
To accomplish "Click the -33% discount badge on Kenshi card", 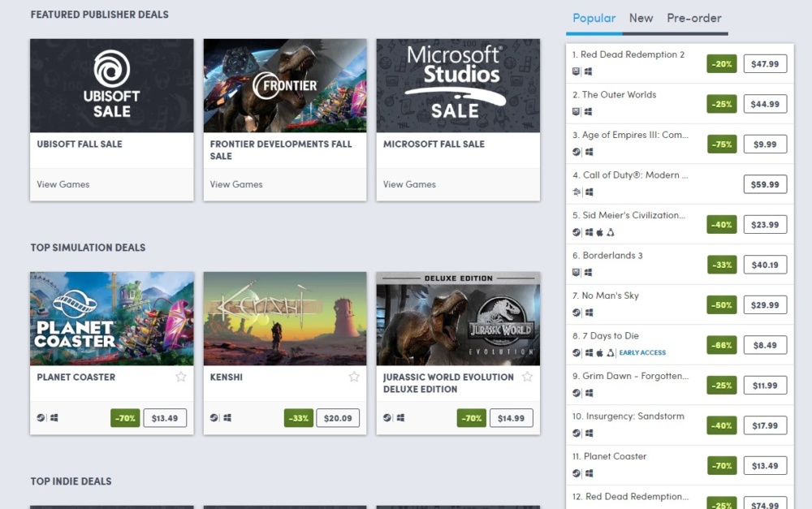I will click(x=298, y=418).
